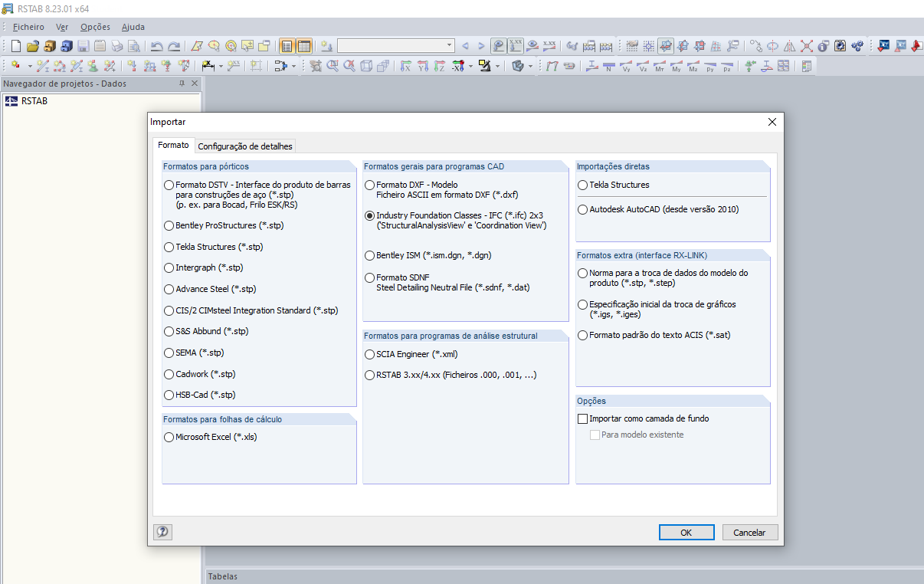924x584 pixels.
Task: Expand the dimension tool dropdown arrow
Action: (221, 66)
